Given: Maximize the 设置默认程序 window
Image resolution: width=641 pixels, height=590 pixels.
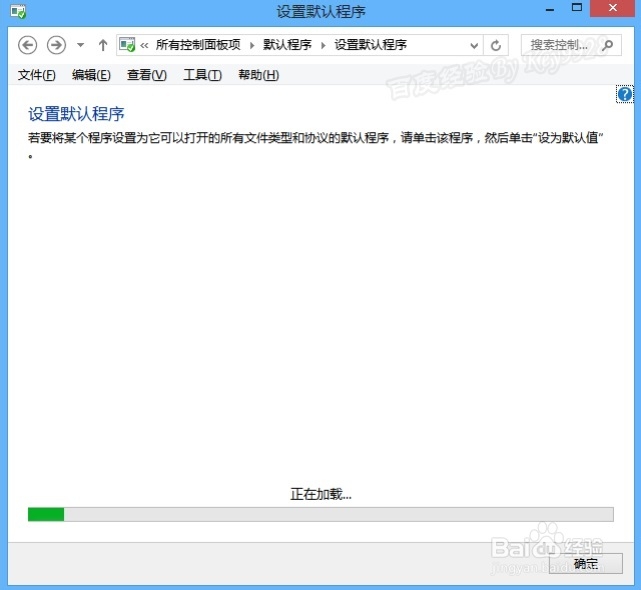Looking at the screenshot, I should [577, 8].
